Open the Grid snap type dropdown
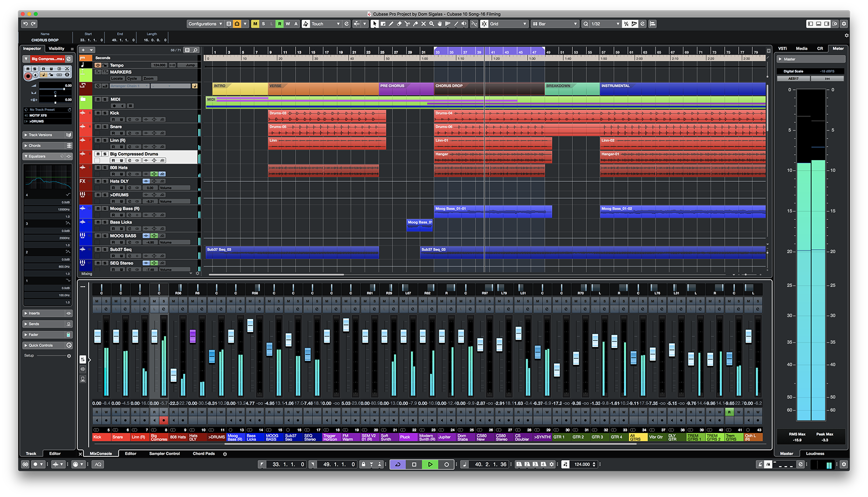Screen dimensions: 868x497 coord(509,24)
